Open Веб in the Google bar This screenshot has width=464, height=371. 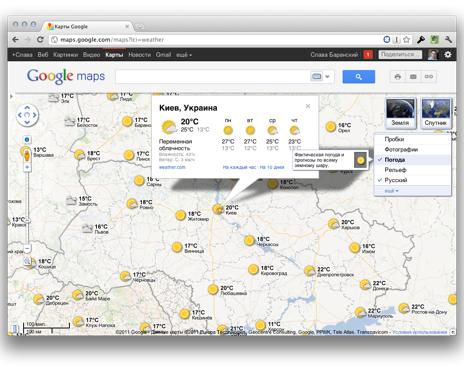point(43,55)
